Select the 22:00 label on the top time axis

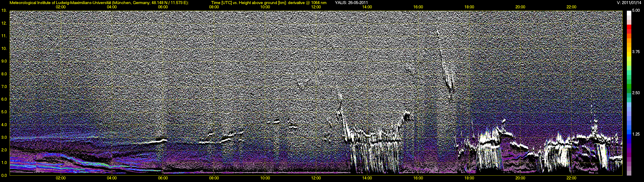tap(571, 7)
